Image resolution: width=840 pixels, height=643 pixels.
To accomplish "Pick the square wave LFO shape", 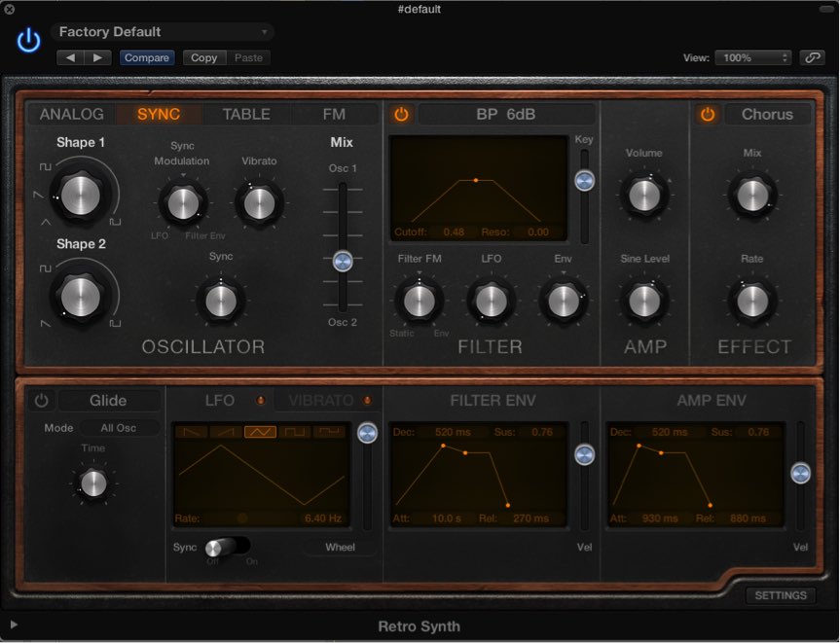I will [294, 432].
